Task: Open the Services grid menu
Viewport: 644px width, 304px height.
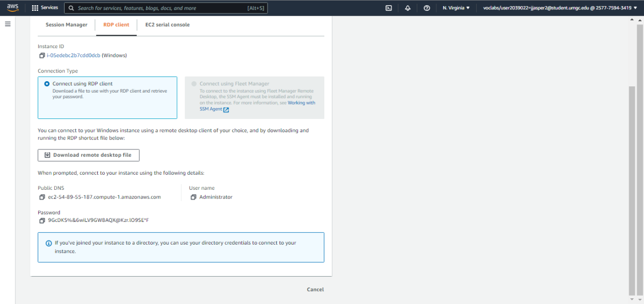Action: coord(45,8)
